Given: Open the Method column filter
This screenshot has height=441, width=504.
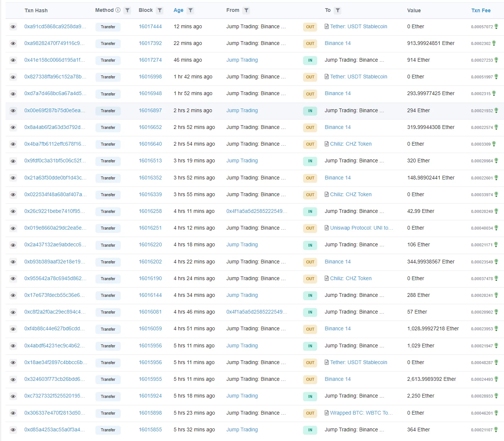Looking at the screenshot, I should (127, 10).
